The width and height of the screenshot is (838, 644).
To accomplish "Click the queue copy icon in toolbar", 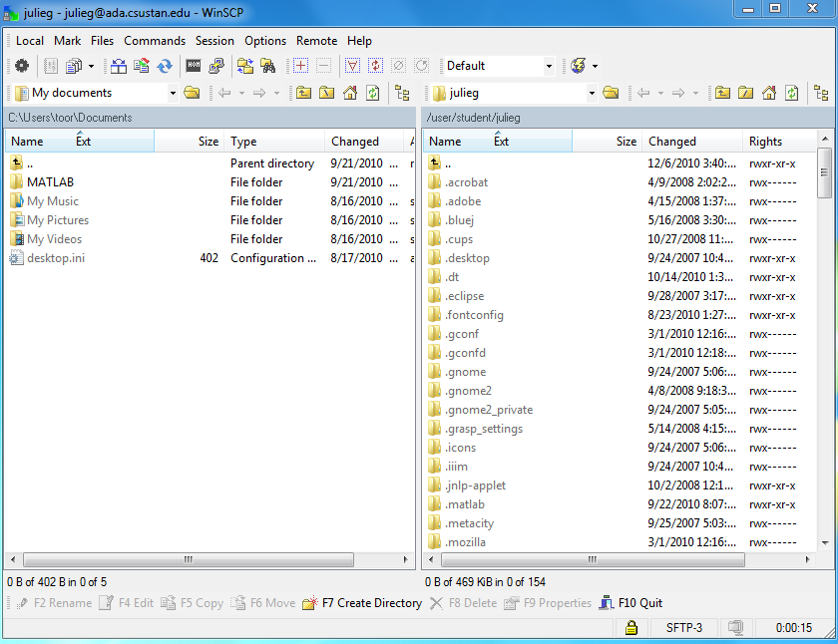I will (x=74, y=66).
